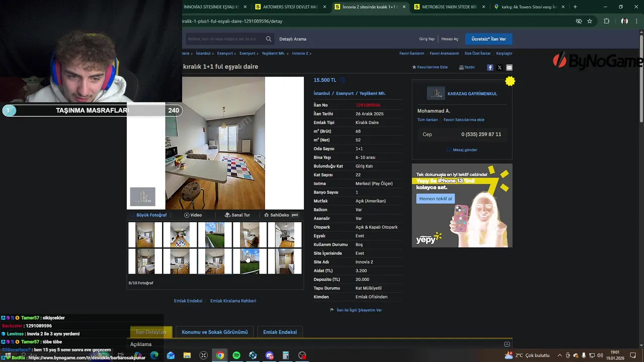Click the info icon beside 15.500 TL
The image size is (644, 362).
[342, 80]
